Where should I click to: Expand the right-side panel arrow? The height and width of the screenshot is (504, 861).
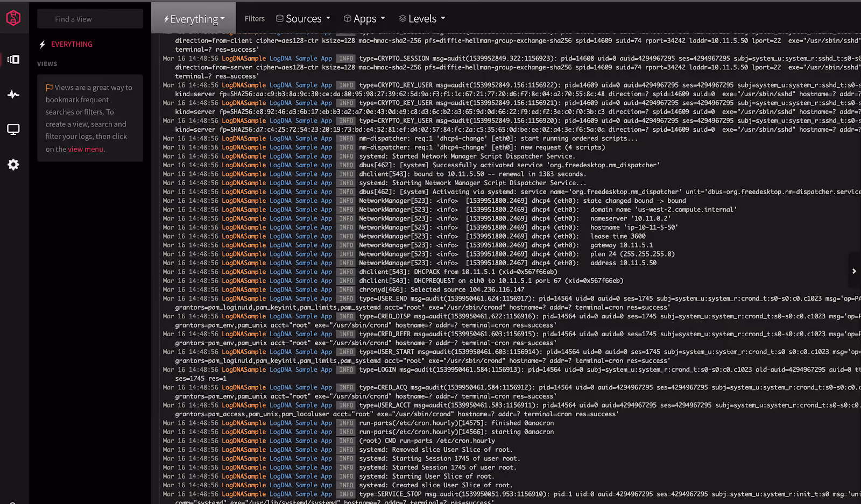click(854, 271)
